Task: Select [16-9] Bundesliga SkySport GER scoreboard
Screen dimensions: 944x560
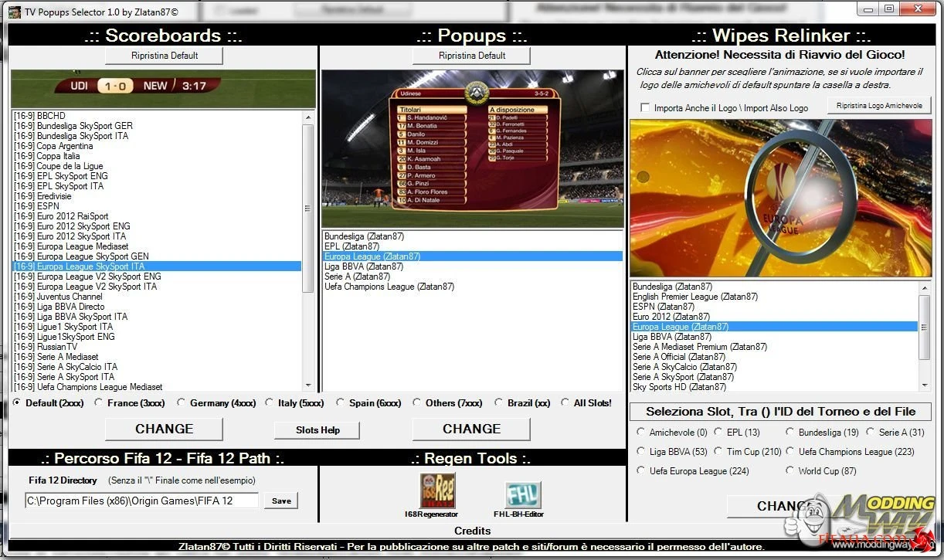Action: pos(158,126)
